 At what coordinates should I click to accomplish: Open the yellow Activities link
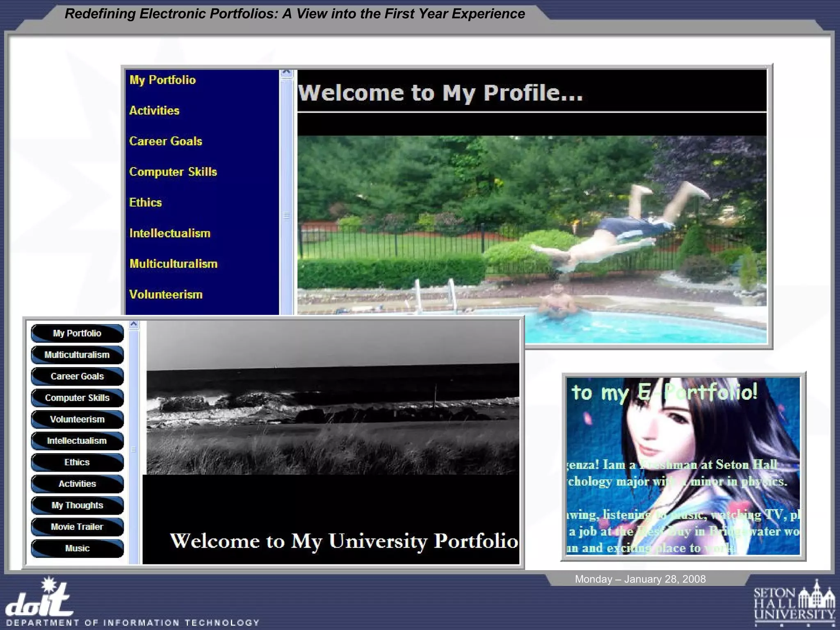154,111
